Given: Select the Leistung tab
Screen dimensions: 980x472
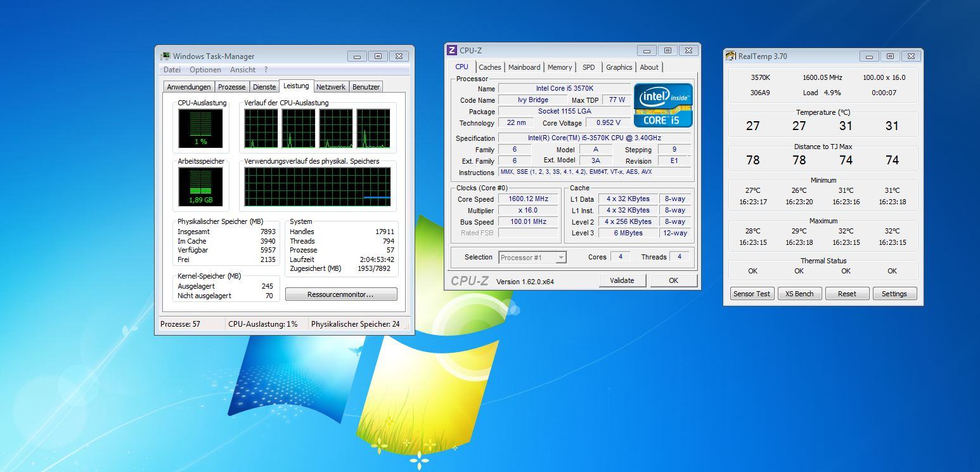Looking at the screenshot, I should [296, 86].
